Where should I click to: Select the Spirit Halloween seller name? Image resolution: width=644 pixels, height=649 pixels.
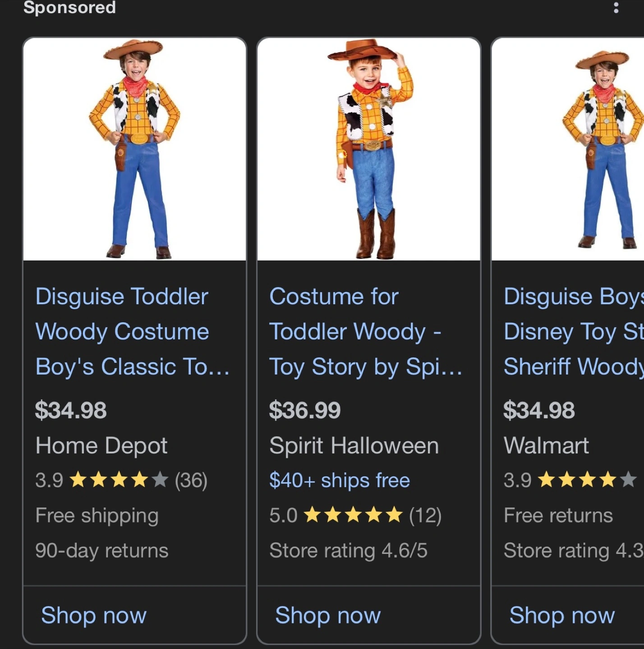pyautogui.click(x=354, y=446)
